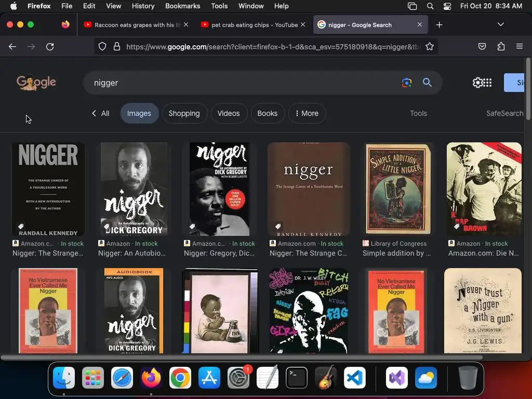This screenshot has height=399, width=532.
Task: Open the Google apps grid
Action: click(487, 83)
